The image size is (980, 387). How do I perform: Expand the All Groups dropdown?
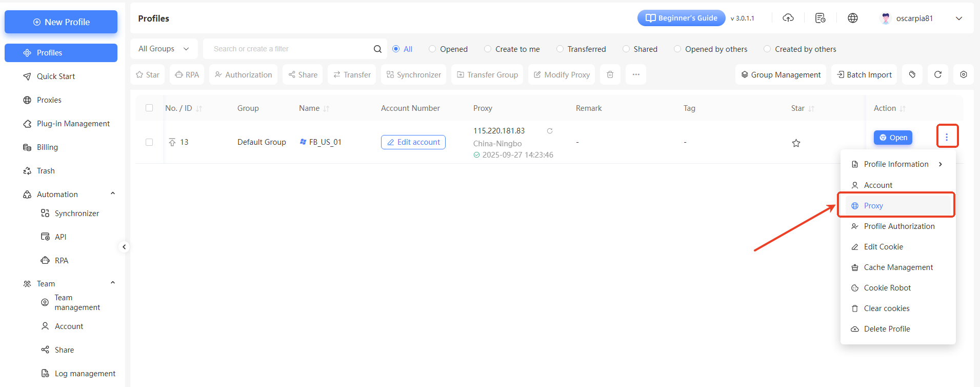click(x=164, y=49)
